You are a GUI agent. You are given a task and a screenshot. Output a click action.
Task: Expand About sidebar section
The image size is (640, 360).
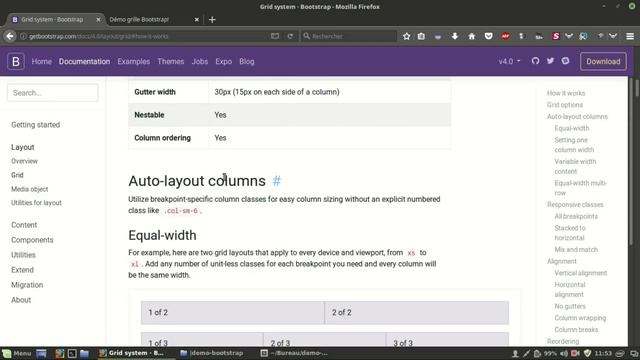[x=21, y=300]
